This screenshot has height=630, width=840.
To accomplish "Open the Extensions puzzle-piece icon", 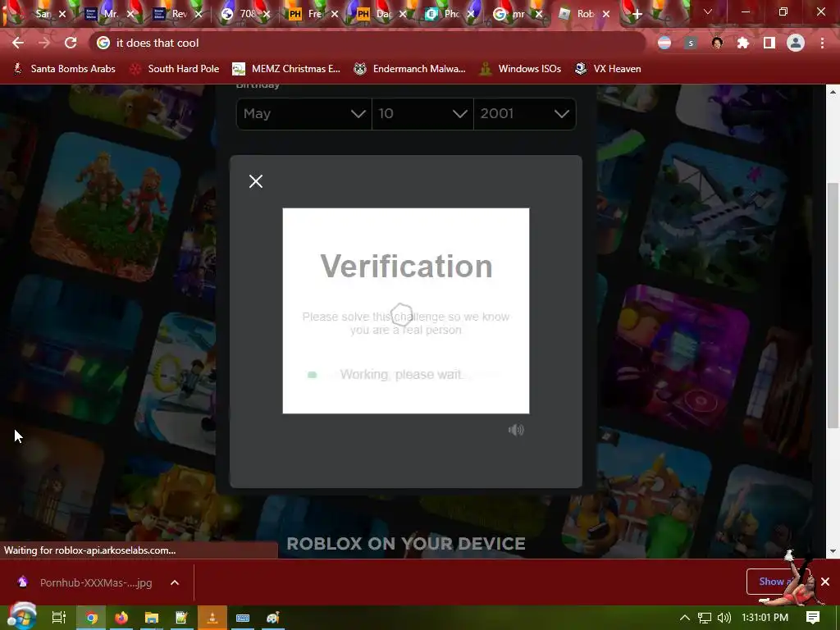I will click(743, 43).
